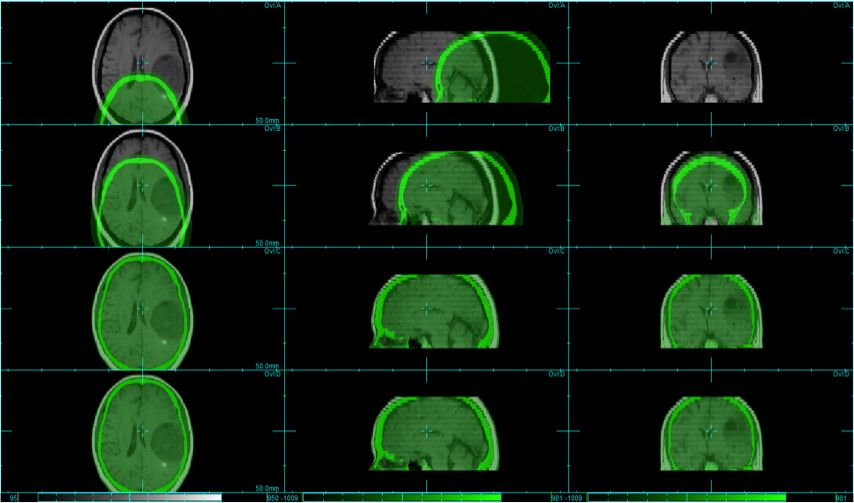The height and width of the screenshot is (503, 854).
Task: Click the Ovl:C label of the axial panel
Action: point(272,252)
